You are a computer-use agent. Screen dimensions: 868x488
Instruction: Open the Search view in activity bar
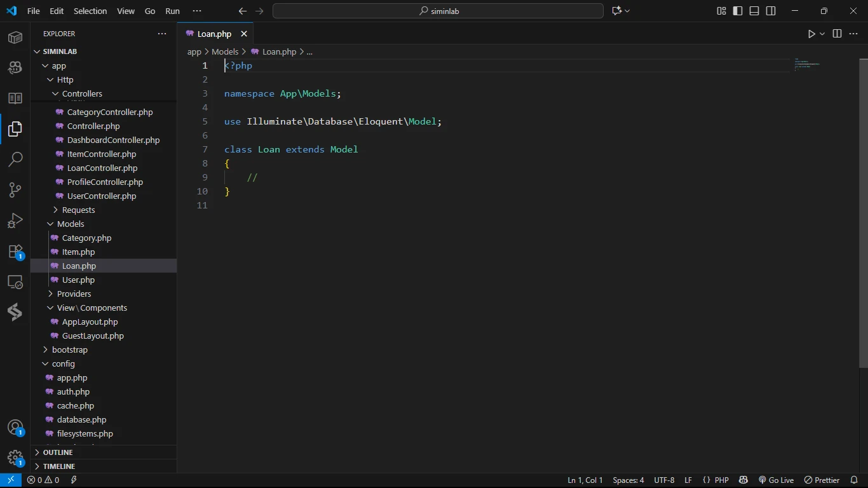(15, 159)
